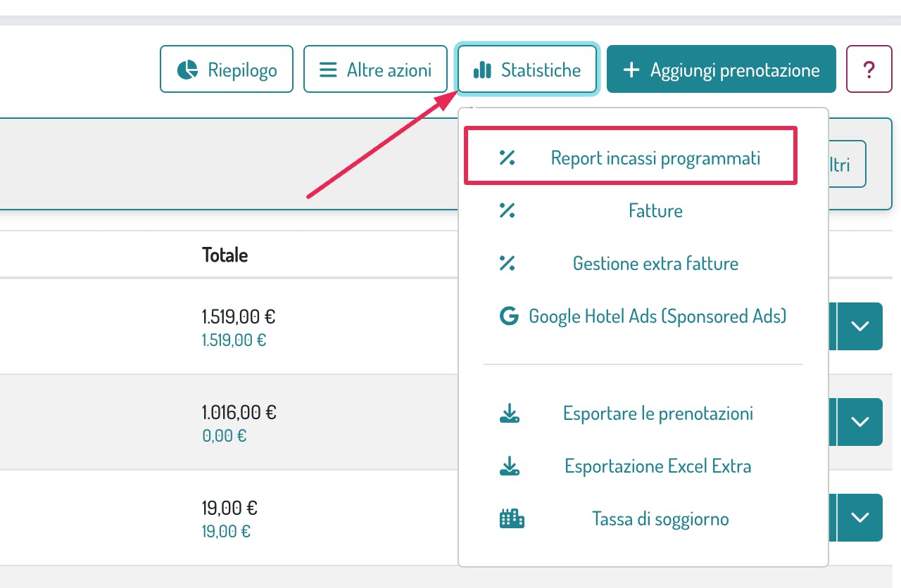Image resolution: width=901 pixels, height=588 pixels.
Task: Click the percent icon beside Fatture
Action: click(507, 210)
